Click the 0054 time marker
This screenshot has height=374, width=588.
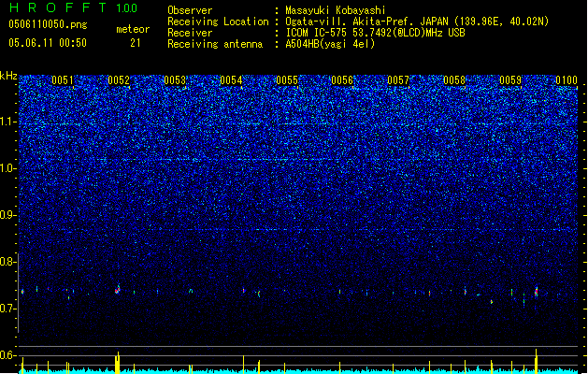(231, 80)
